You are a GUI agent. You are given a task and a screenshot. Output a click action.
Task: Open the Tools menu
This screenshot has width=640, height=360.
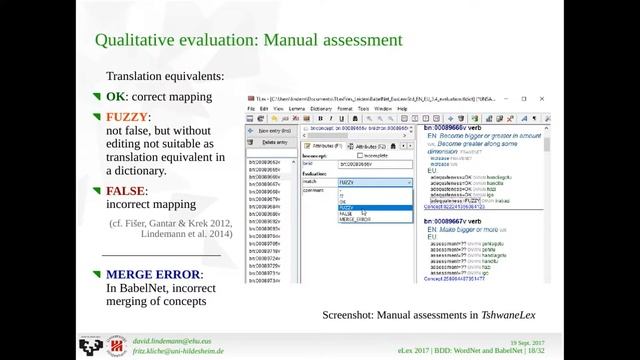363,109
